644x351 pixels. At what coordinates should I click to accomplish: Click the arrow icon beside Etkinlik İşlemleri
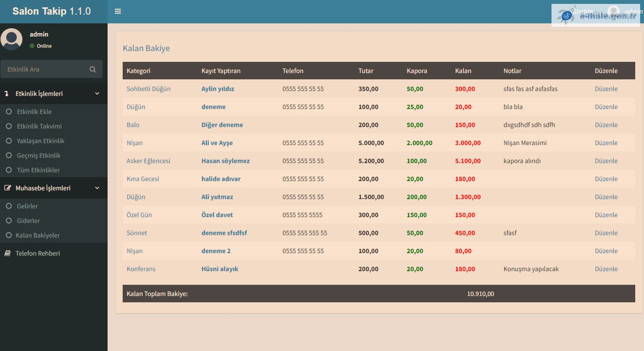[7, 93]
